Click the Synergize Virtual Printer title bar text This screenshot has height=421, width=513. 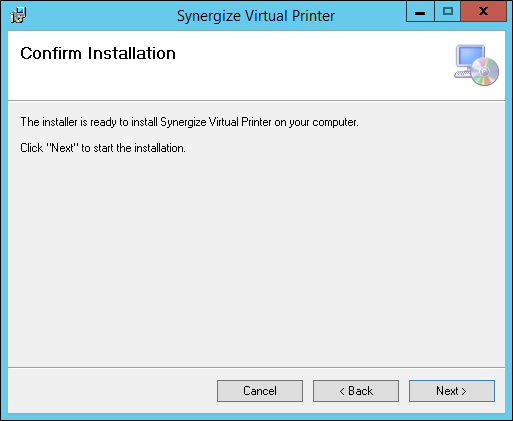pos(256,16)
